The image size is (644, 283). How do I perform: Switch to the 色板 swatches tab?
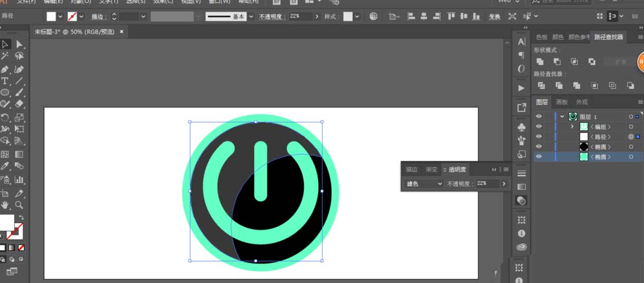542,37
